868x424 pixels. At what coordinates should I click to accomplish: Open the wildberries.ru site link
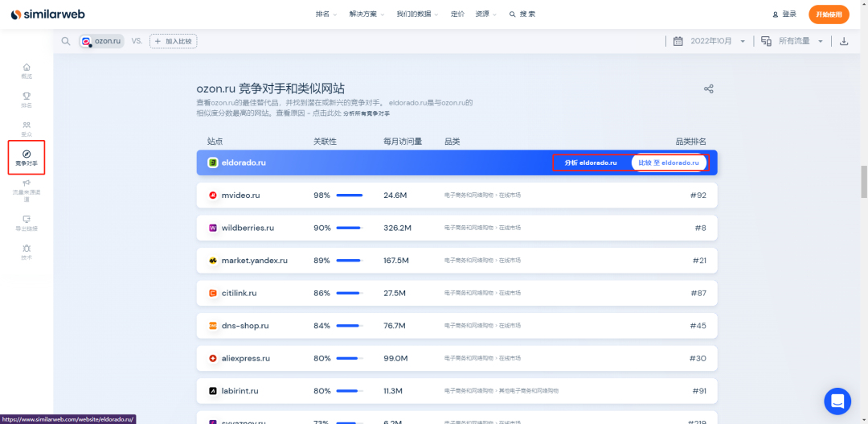(x=248, y=228)
